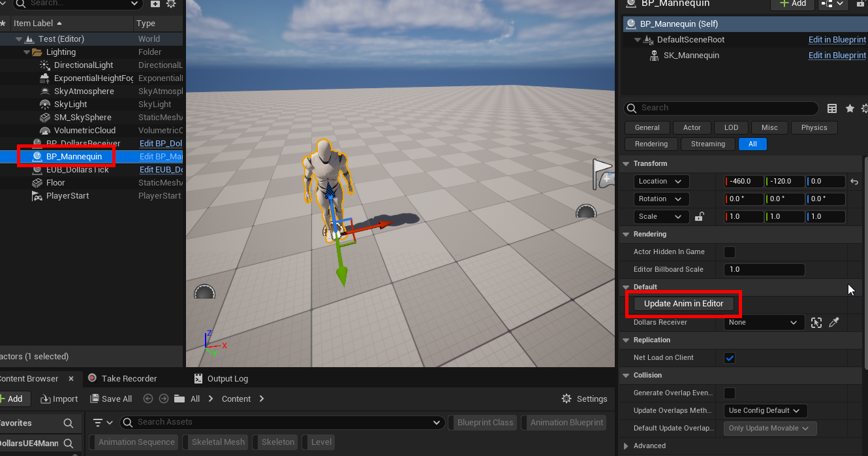This screenshot has height=456, width=868.
Task: Toggle the Scale lock ratio icon
Action: pyautogui.click(x=699, y=217)
